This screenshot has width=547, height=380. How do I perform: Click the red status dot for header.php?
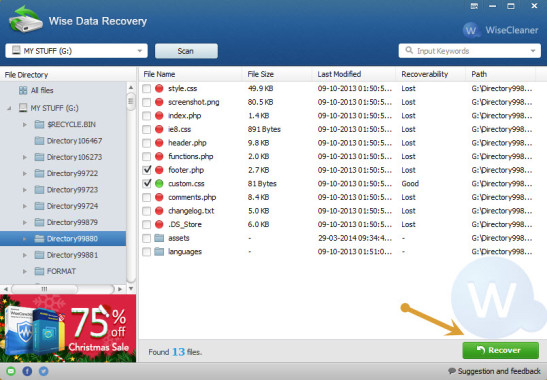(x=159, y=143)
